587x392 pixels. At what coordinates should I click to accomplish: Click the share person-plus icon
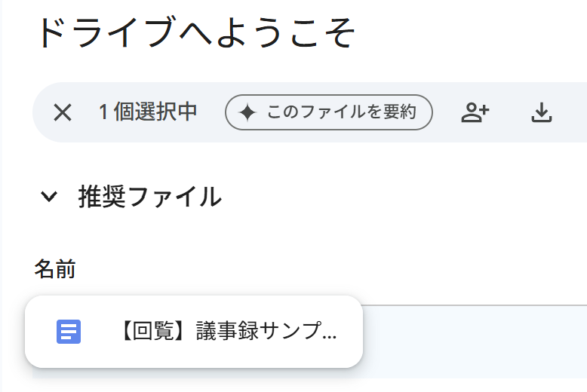(475, 112)
